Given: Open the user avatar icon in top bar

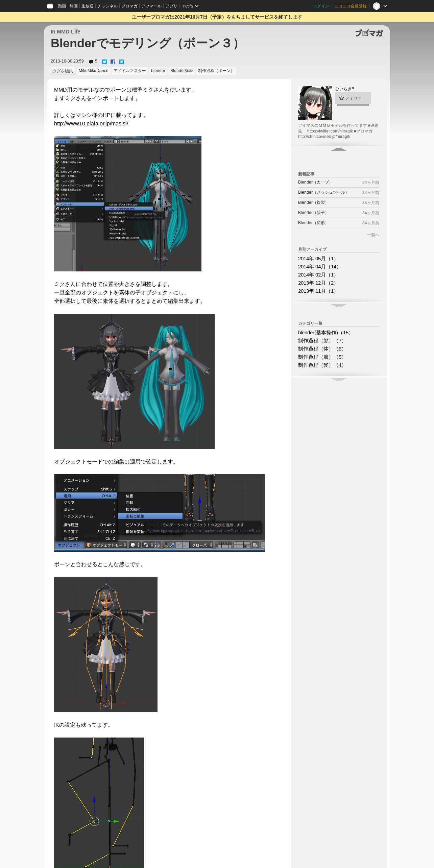Looking at the screenshot, I should [376, 6].
